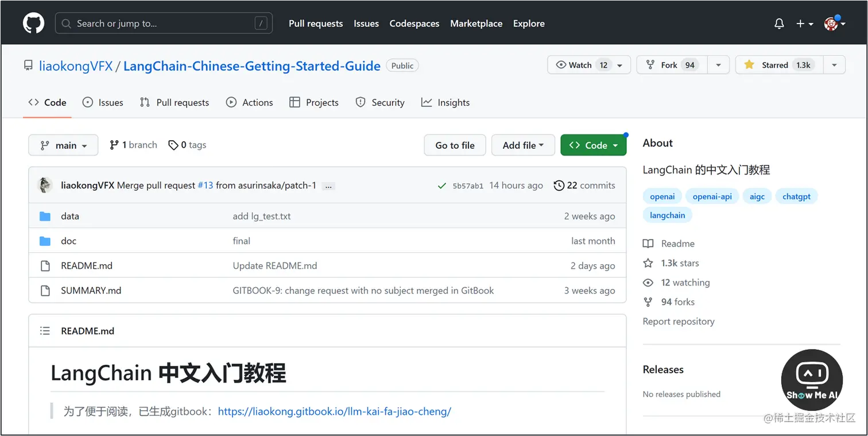Click the README.md file icon
Screen dimensions: 868x436
(45, 265)
